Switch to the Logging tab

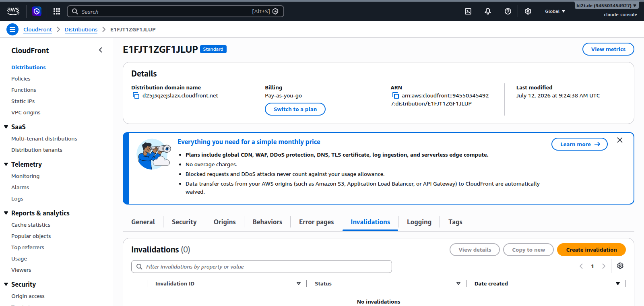tap(419, 222)
